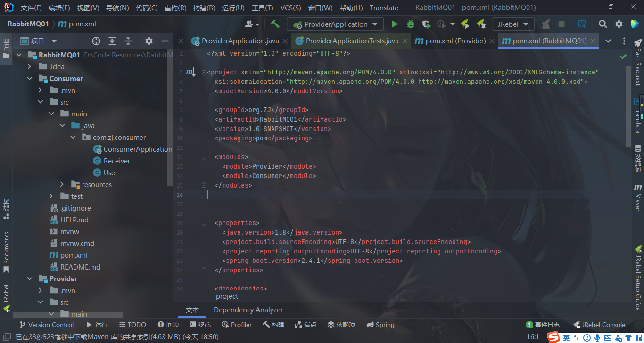Click editor tab options three-dot icon

point(624,41)
